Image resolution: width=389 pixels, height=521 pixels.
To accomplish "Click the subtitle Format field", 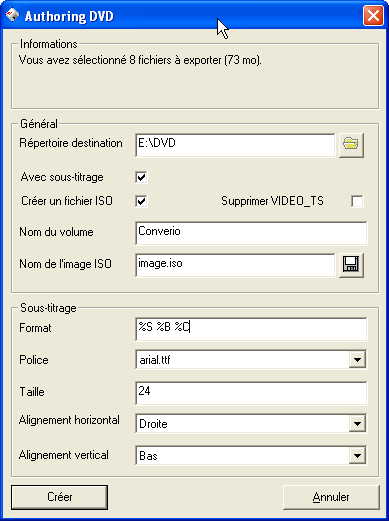I will point(251,329).
